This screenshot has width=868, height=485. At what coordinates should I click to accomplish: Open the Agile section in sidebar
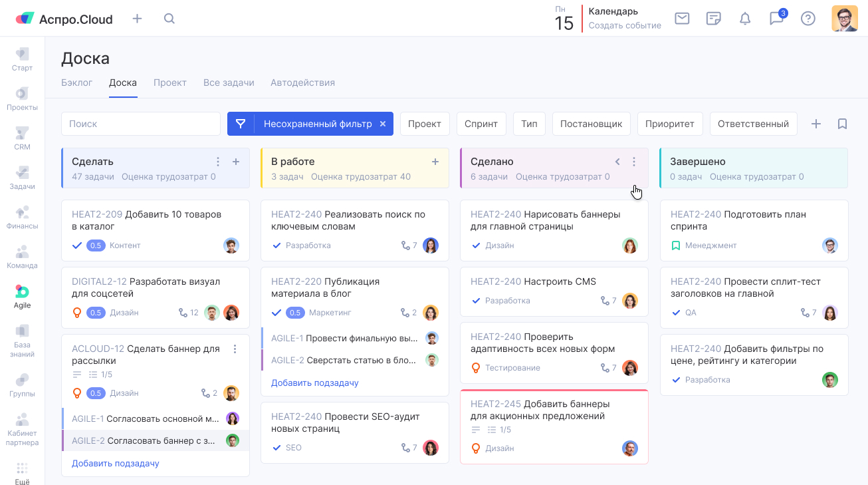[22, 297]
